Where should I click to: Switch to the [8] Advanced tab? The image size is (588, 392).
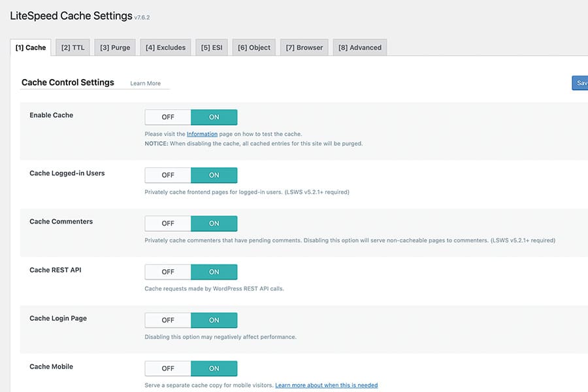359,47
